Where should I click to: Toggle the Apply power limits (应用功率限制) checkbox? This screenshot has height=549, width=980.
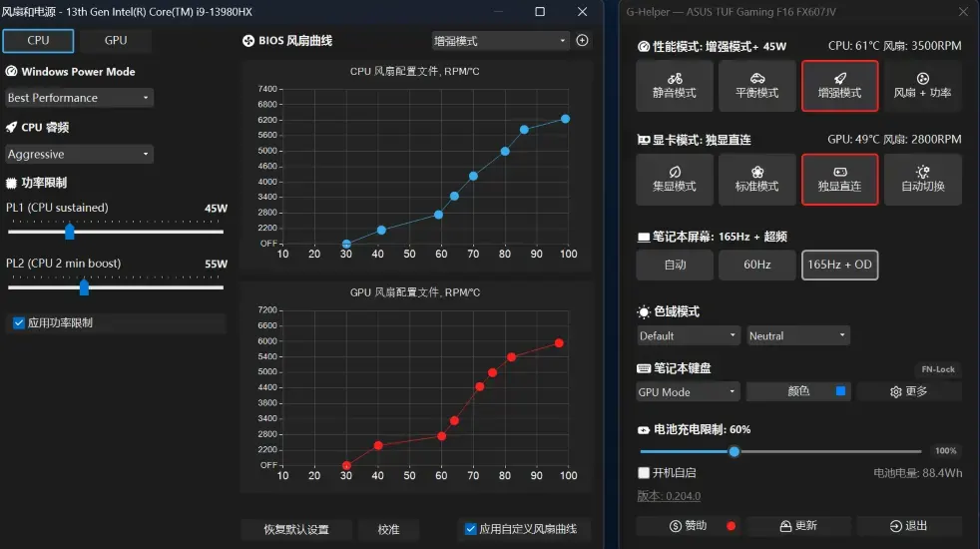pyautogui.click(x=19, y=322)
